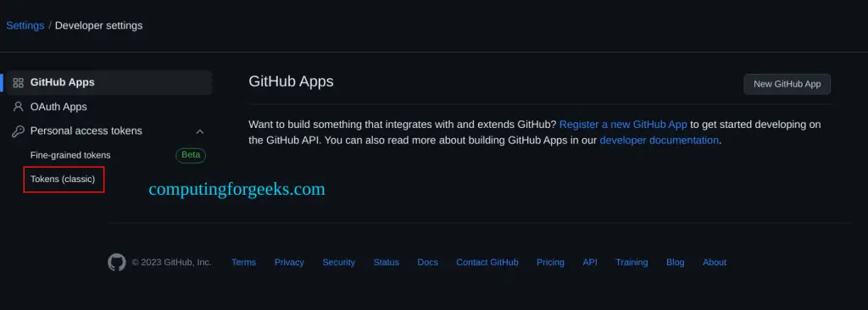868x310 pixels.
Task: Open the developer documentation link
Action: (x=659, y=141)
